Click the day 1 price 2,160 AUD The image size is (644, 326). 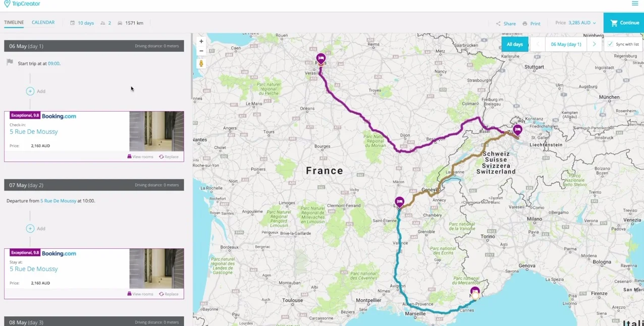pyautogui.click(x=40, y=146)
